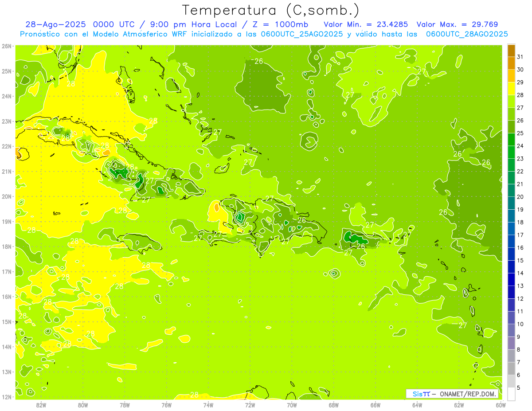Click the '60W' longitude axis label

coord(501,404)
